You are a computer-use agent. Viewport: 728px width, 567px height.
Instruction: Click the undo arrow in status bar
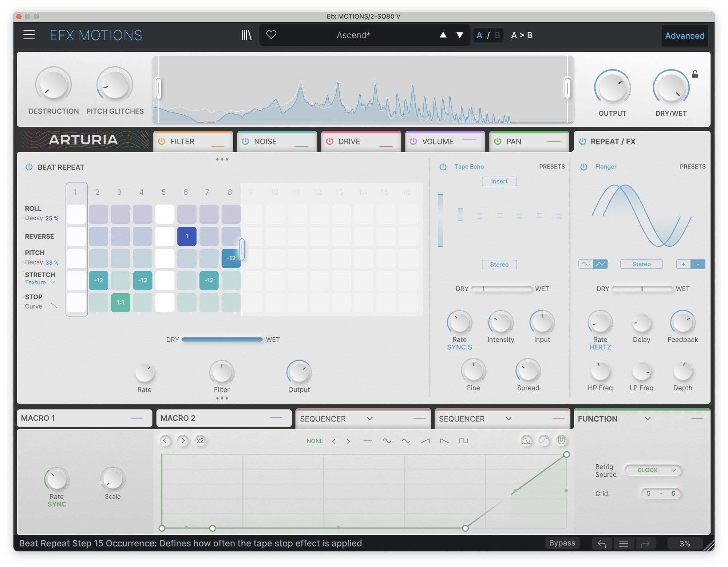tap(602, 544)
